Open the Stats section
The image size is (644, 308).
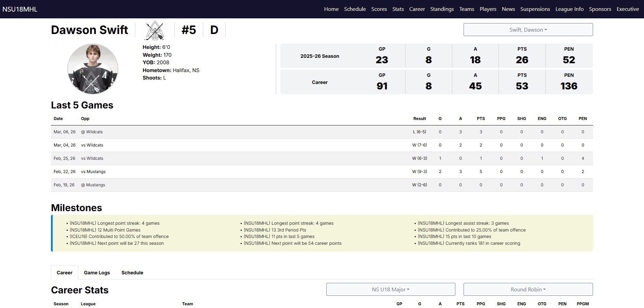pos(398,9)
